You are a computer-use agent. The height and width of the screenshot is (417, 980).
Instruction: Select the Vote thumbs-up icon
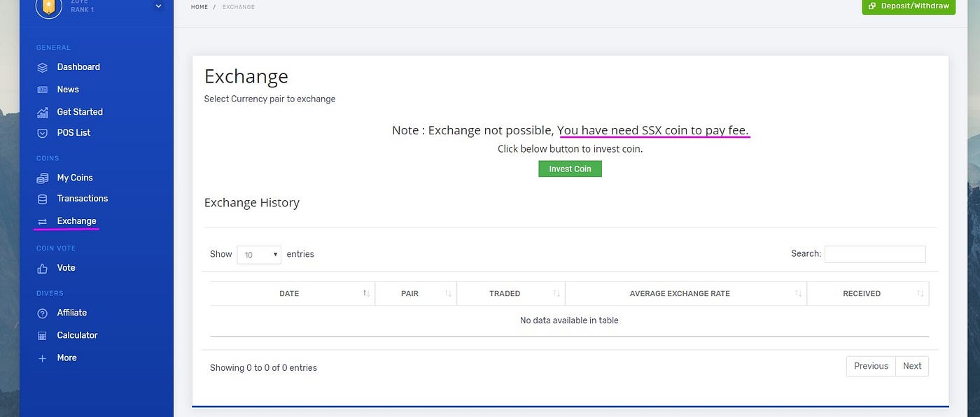coord(43,267)
